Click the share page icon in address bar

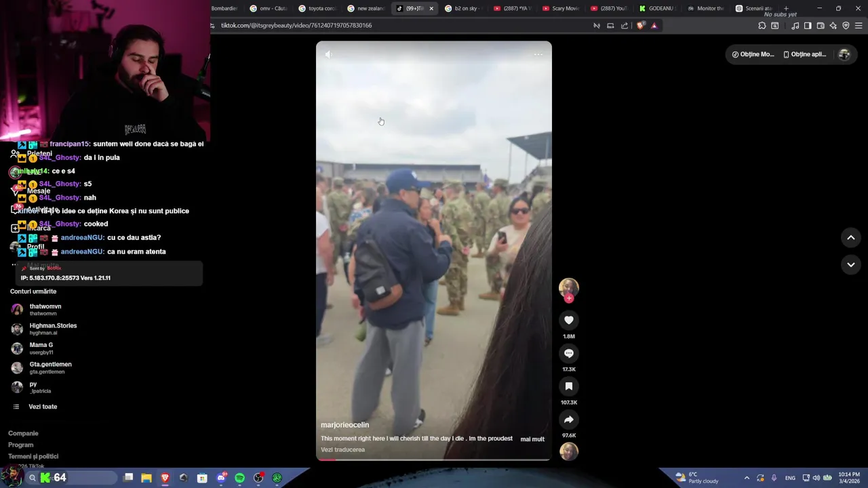(x=625, y=26)
